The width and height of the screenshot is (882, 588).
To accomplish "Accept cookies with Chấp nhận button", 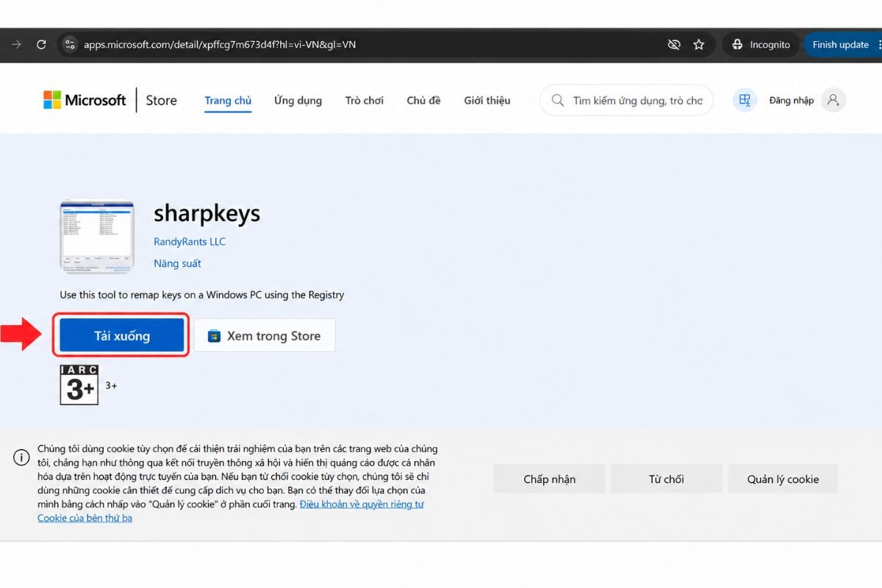I will [549, 478].
